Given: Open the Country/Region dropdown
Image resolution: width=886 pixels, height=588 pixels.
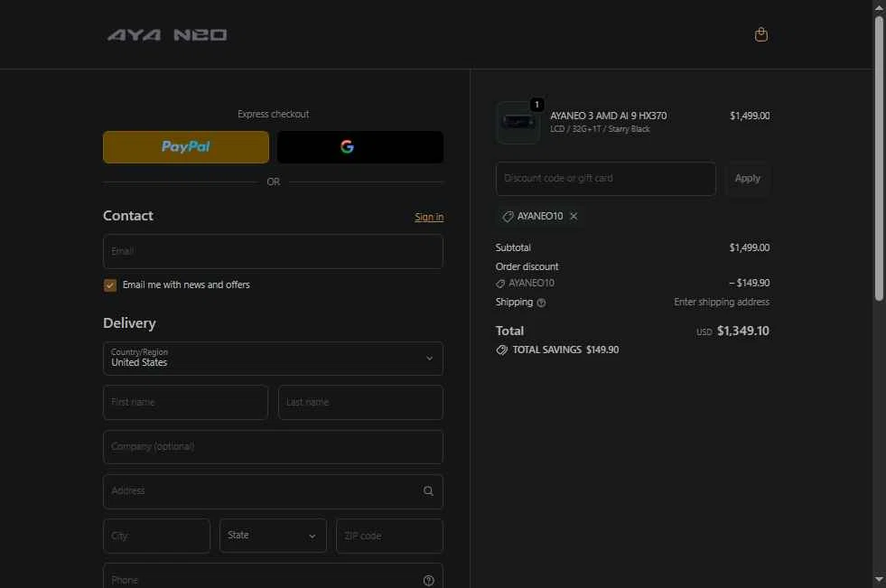Looking at the screenshot, I should (x=273, y=358).
